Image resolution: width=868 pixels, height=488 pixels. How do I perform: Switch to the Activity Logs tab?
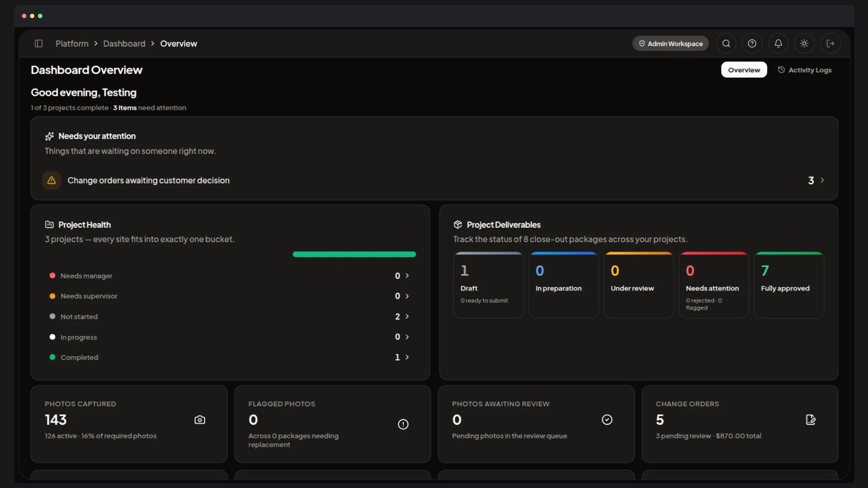(x=804, y=70)
